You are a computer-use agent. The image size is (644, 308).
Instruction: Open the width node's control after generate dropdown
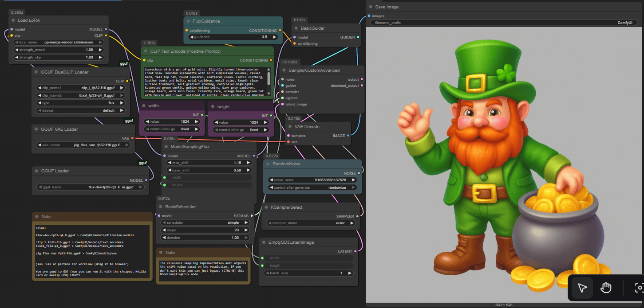click(x=172, y=129)
